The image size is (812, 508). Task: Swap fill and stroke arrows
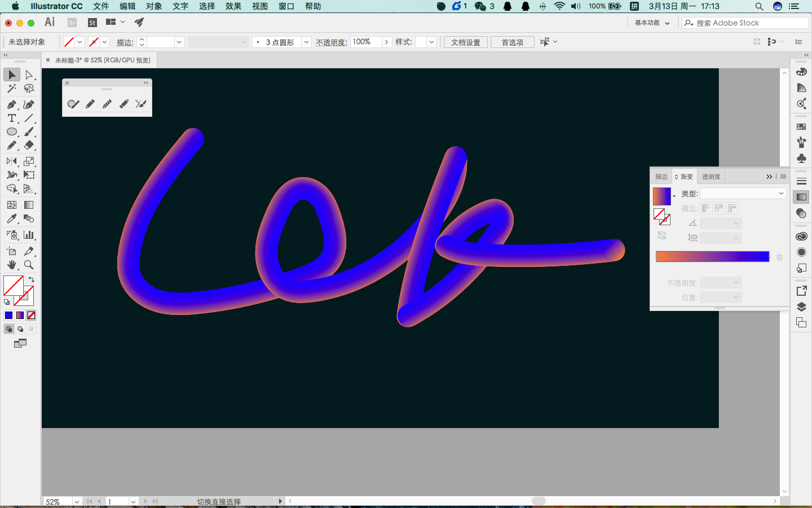click(x=32, y=279)
